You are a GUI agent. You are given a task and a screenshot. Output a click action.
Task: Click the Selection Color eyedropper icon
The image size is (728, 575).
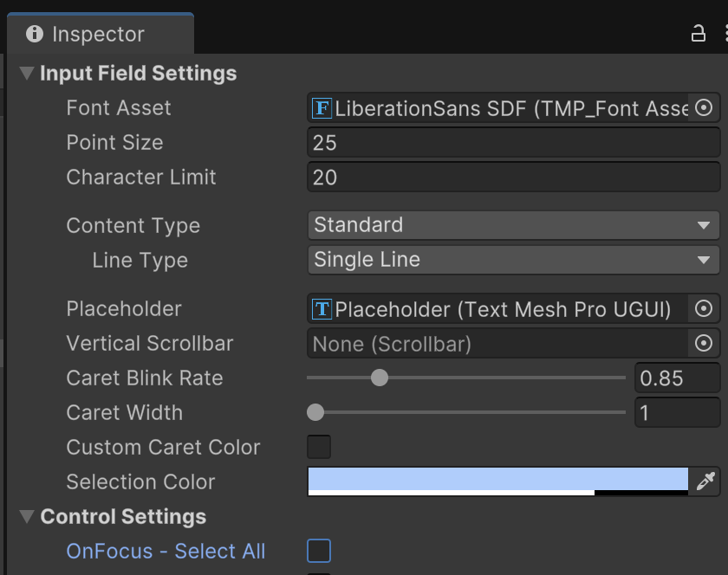tap(704, 481)
